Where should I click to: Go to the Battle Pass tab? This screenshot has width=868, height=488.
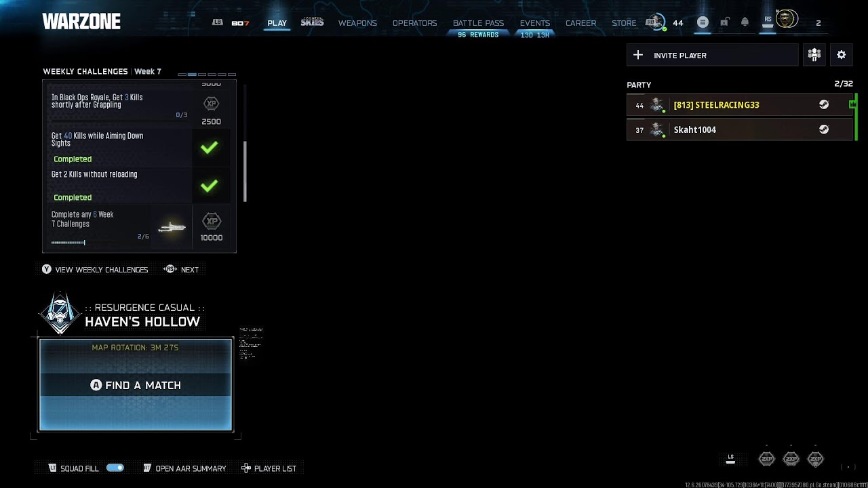pyautogui.click(x=478, y=23)
